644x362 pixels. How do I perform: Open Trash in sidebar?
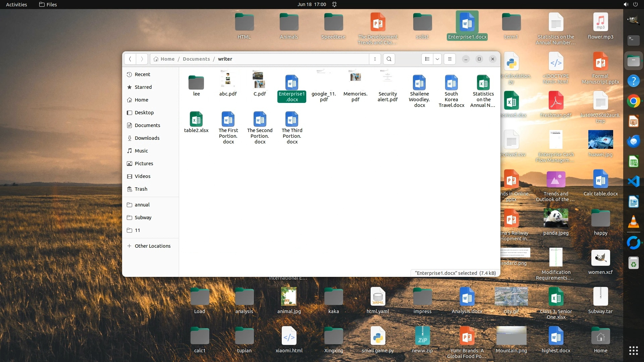141,189
